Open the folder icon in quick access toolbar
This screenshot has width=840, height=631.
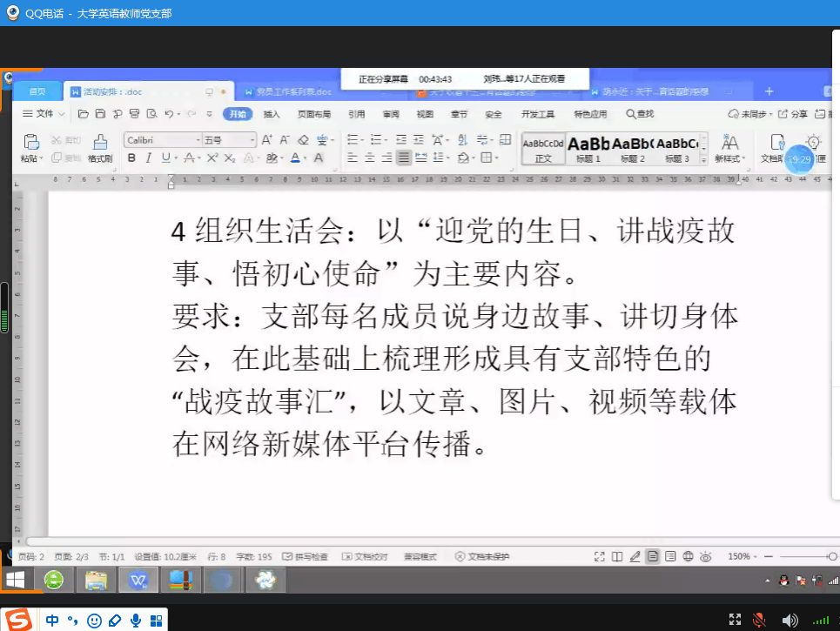point(83,113)
